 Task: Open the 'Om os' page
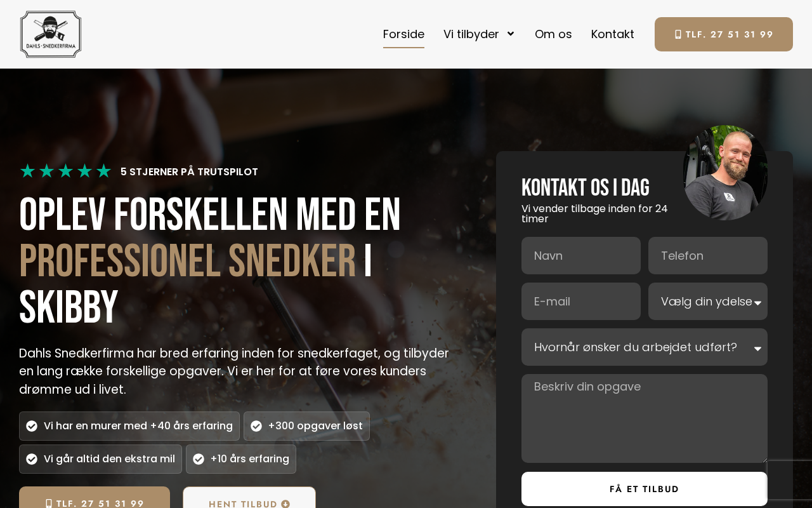(553, 34)
